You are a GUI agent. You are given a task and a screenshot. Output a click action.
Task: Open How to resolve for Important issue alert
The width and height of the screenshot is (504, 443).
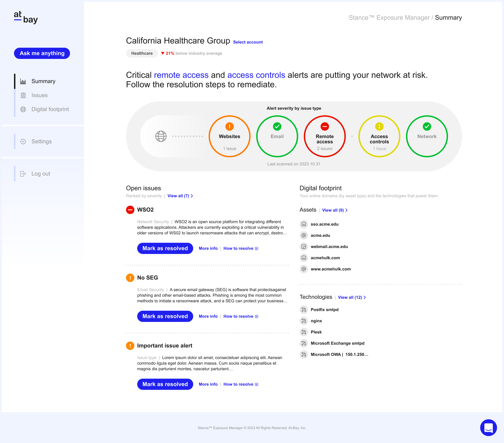241,384
